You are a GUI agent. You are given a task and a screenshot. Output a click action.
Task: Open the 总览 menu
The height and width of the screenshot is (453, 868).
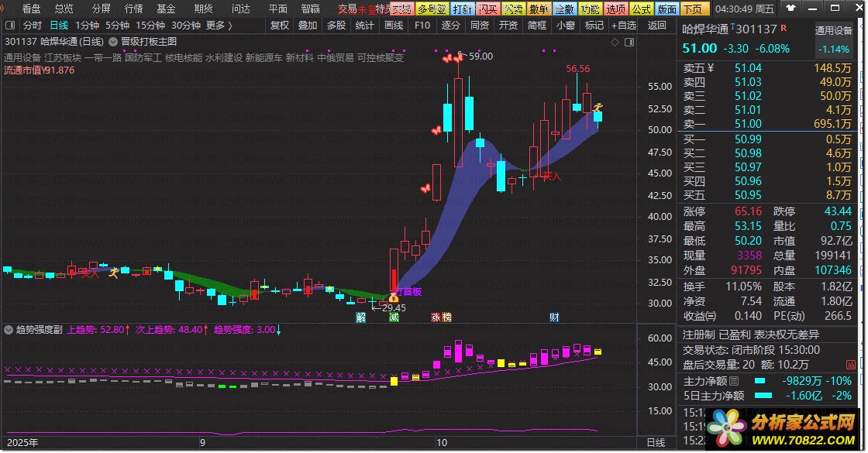tap(64, 9)
